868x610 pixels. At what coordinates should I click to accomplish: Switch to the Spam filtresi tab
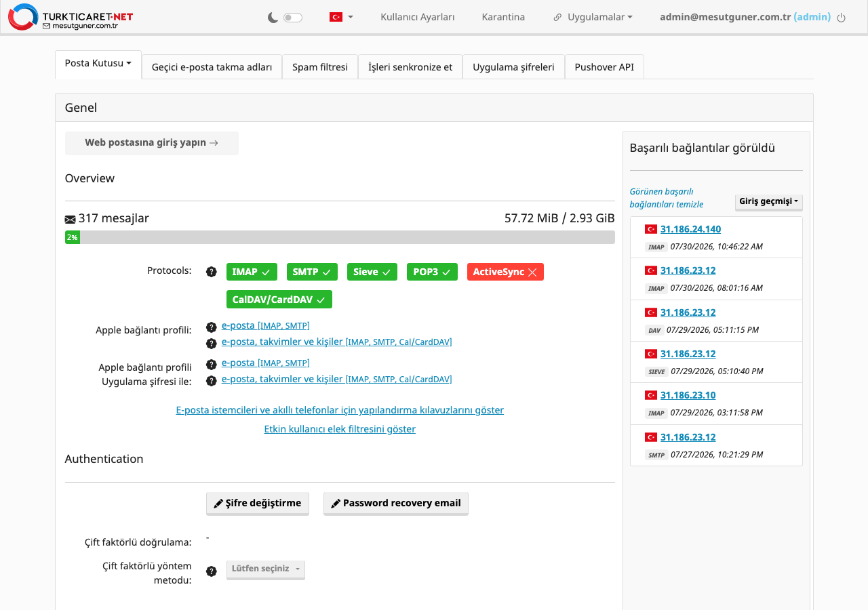320,67
